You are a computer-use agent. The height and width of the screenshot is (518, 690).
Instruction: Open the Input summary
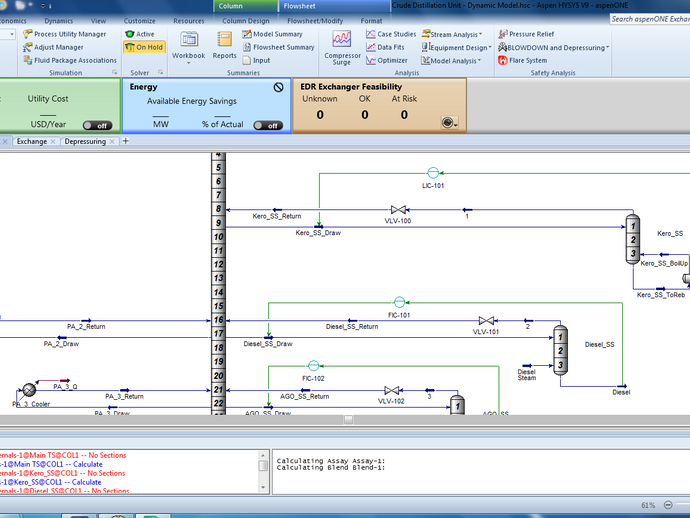[x=256, y=60]
